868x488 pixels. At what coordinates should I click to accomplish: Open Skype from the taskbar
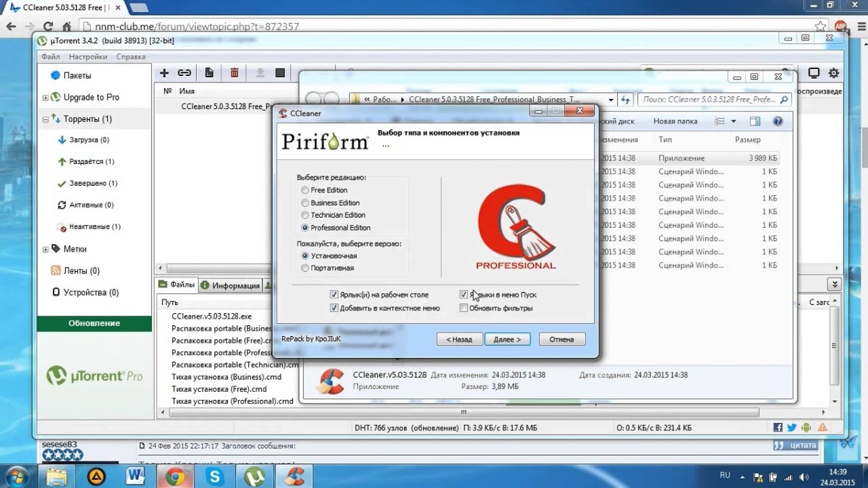(216, 476)
